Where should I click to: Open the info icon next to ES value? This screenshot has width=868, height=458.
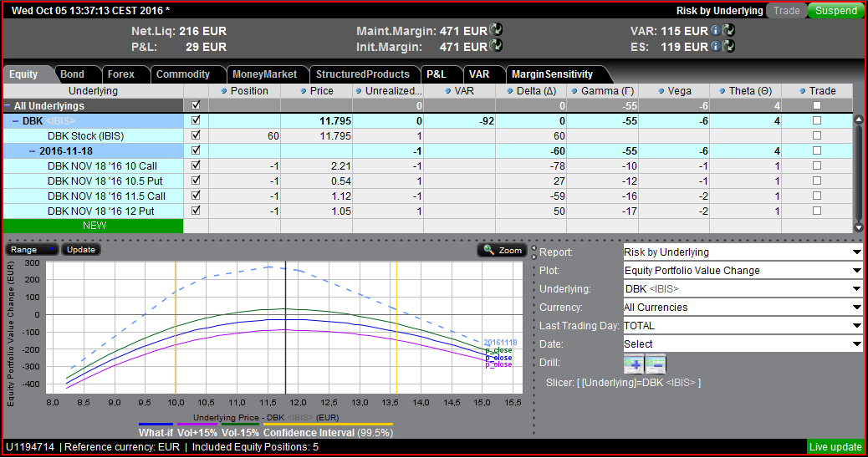[715, 47]
